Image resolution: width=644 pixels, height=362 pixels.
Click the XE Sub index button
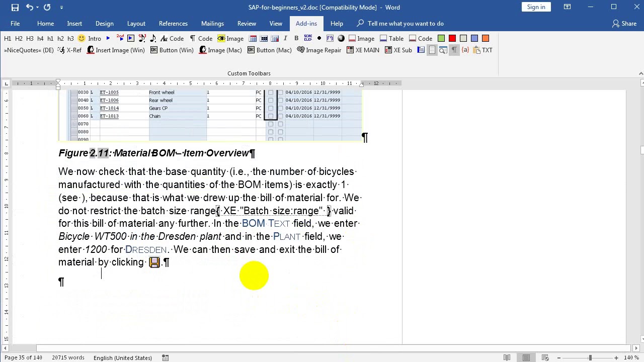[398, 50]
